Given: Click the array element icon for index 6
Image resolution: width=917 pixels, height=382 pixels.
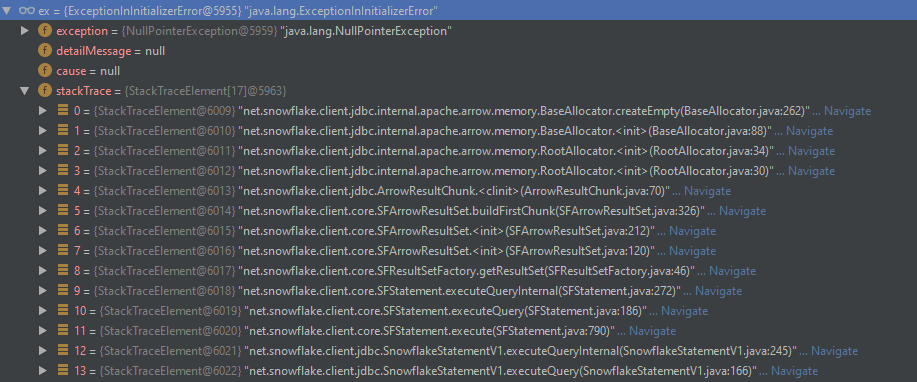Looking at the screenshot, I should (63, 230).
